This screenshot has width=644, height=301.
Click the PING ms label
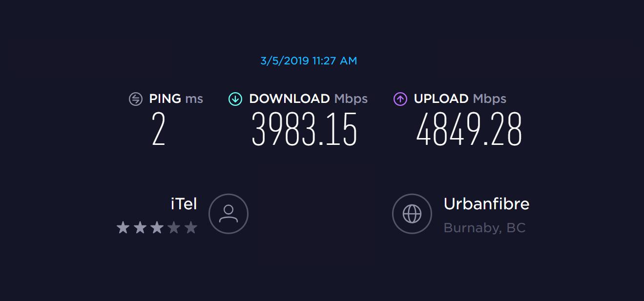tap(176, 99)
